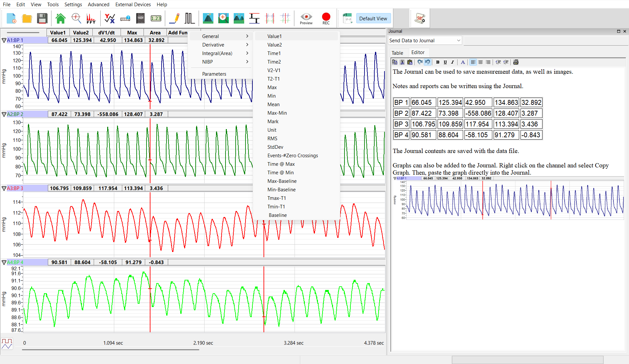Click the horizontal time scrollbar under the graphs
The image size is (629, 364).
tap(110, 350)
